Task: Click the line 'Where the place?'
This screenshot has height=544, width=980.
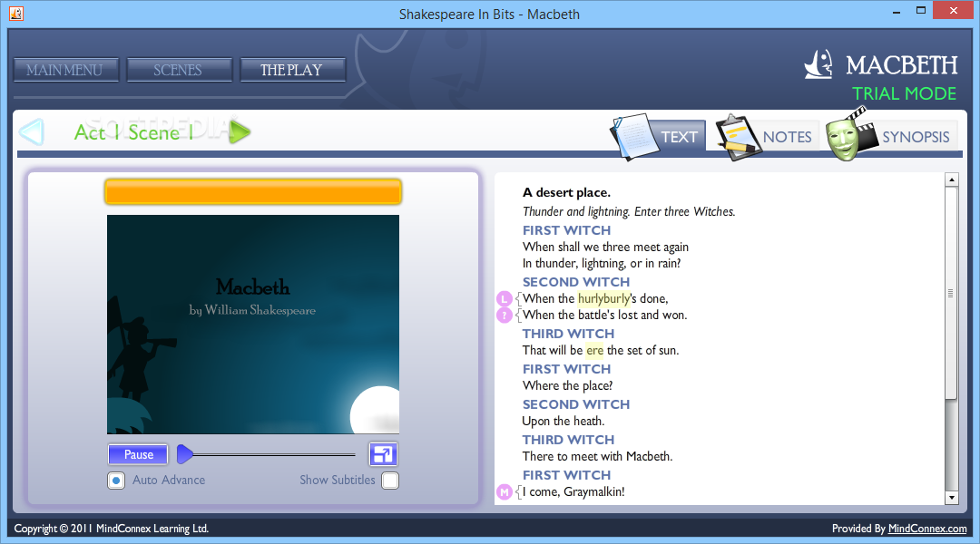Action: 567,386
